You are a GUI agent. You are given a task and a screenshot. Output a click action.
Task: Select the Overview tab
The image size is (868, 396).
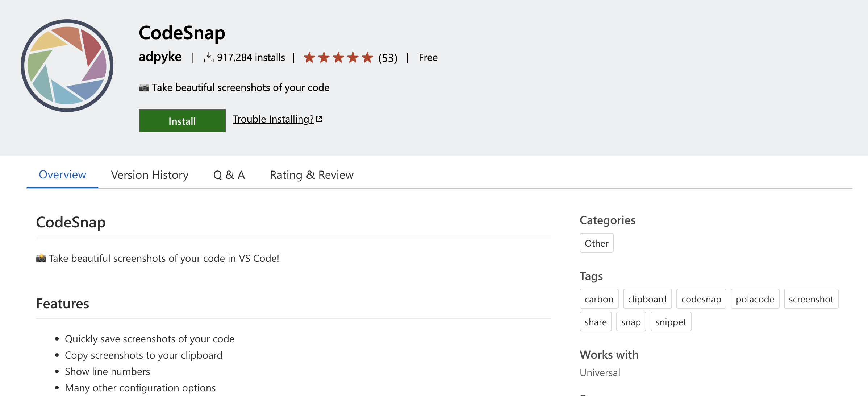(x=62, y=175)
